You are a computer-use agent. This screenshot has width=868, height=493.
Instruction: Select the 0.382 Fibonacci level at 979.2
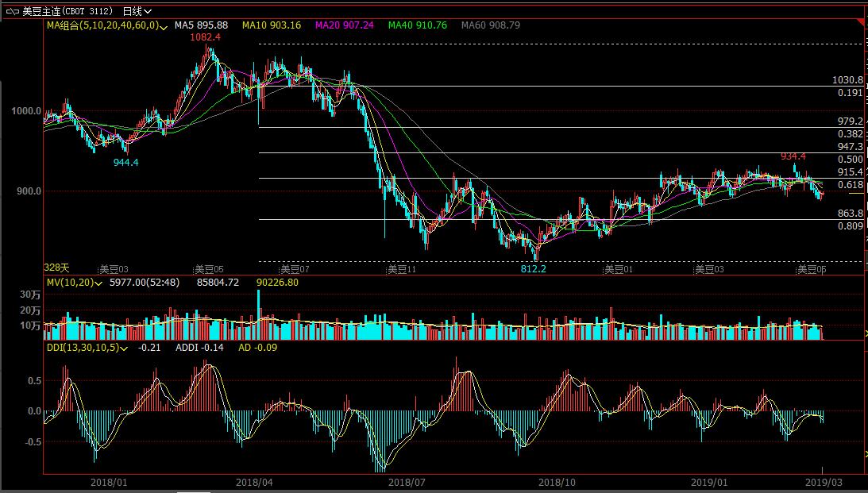pyautogui.click(x=850, y=134)
